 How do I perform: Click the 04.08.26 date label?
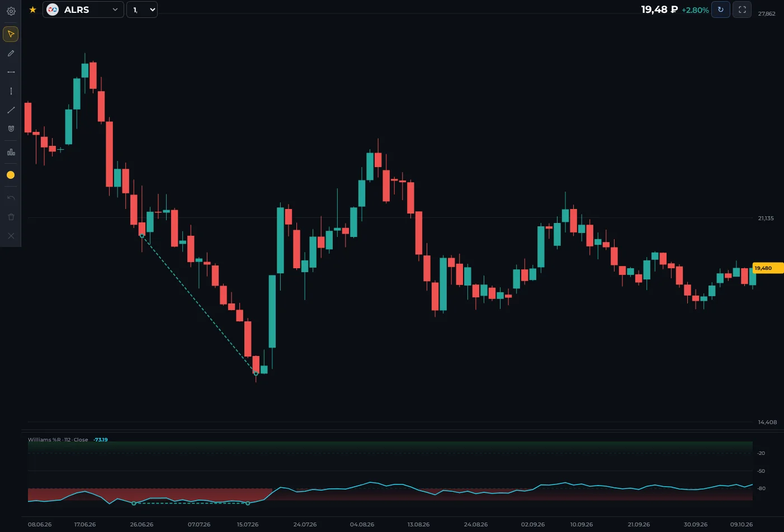pyautogui.click(x=362, y=525)
